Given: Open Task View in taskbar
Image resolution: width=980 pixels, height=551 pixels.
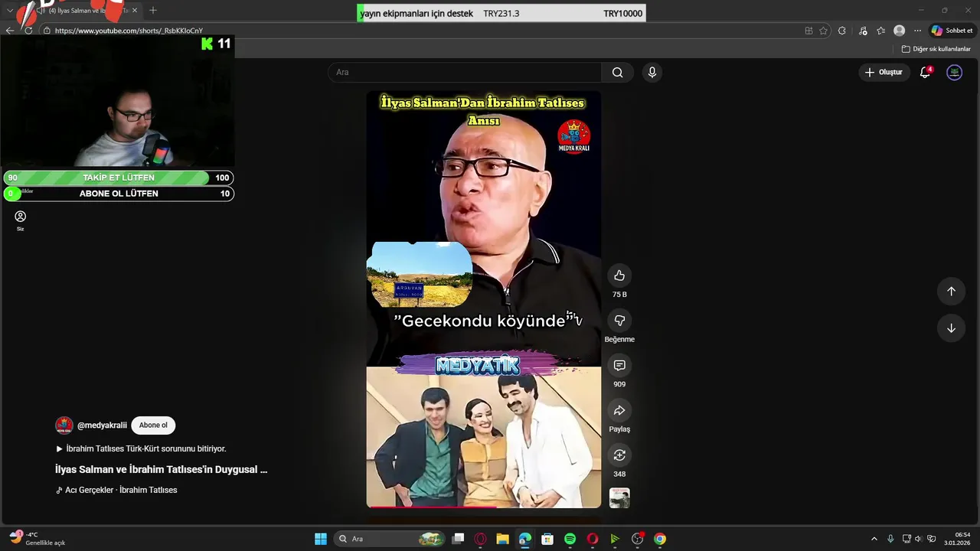Looking at the screenshot, I should pos(458,539).
